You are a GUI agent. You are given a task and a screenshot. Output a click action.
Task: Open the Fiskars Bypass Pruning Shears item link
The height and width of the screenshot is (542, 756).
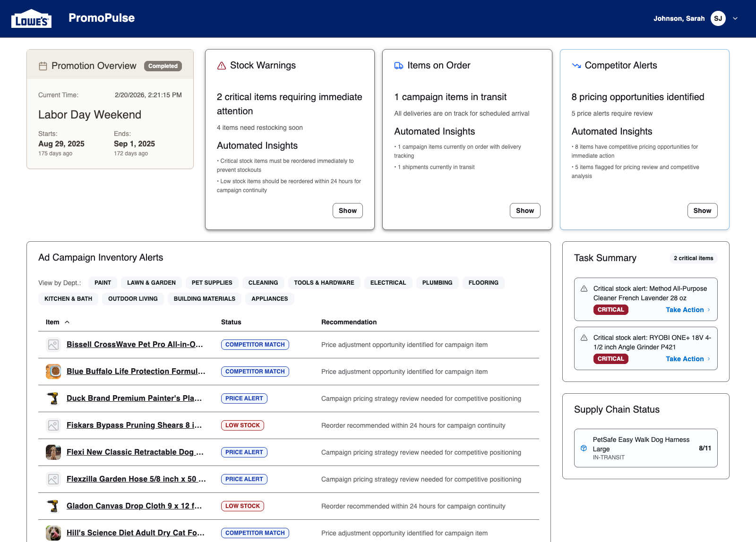134,425
